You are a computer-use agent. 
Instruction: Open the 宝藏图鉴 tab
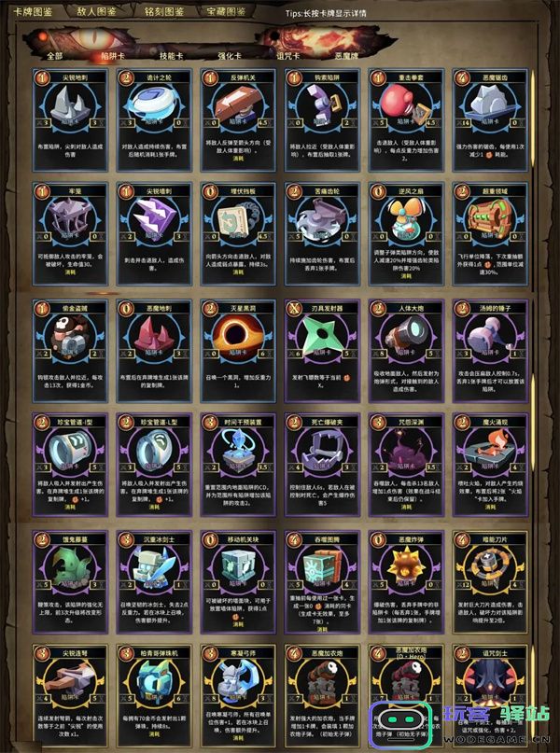226,11
